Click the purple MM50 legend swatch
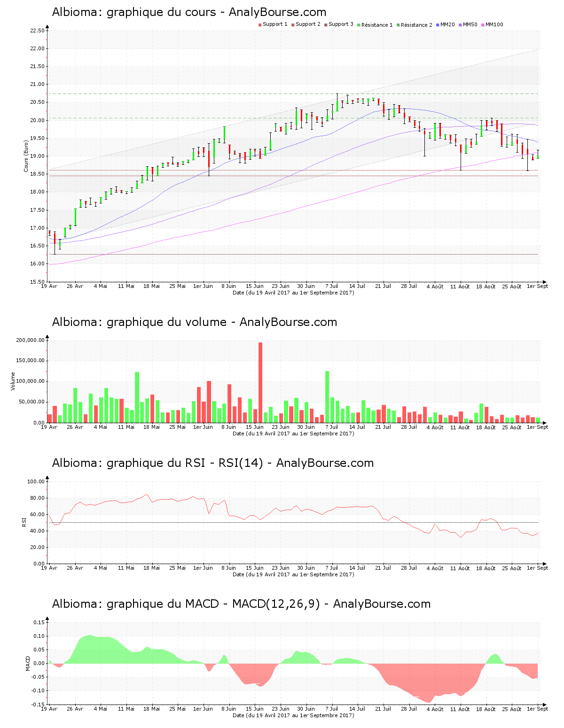 point(461,25)
